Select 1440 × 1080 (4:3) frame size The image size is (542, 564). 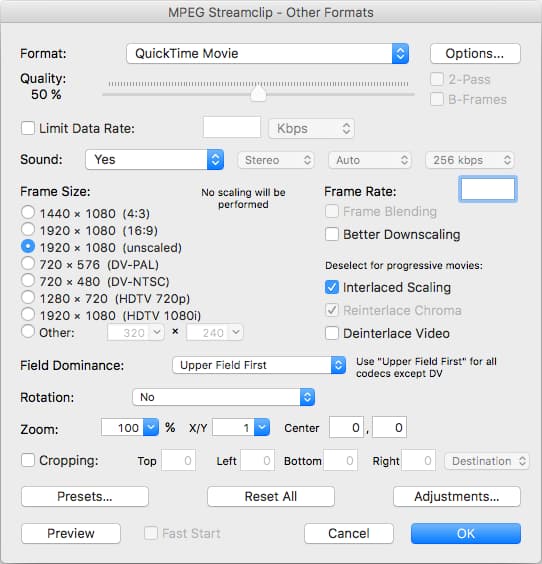coord(28,212)
